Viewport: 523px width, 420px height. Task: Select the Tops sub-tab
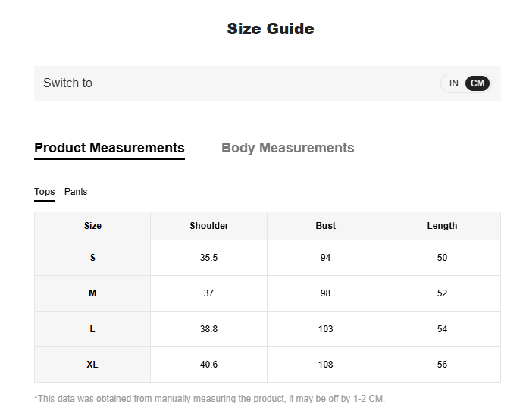point(45,192)
